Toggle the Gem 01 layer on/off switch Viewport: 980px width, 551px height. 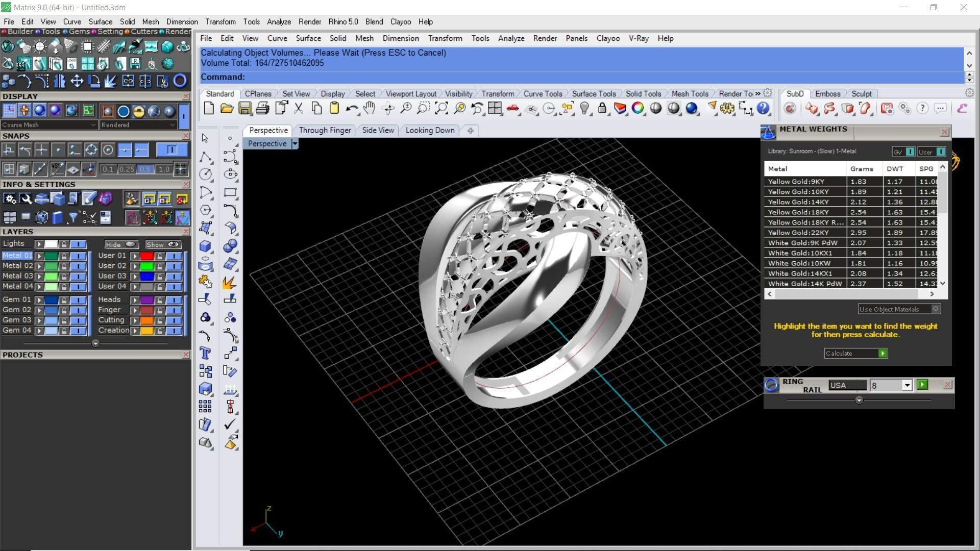78,300
